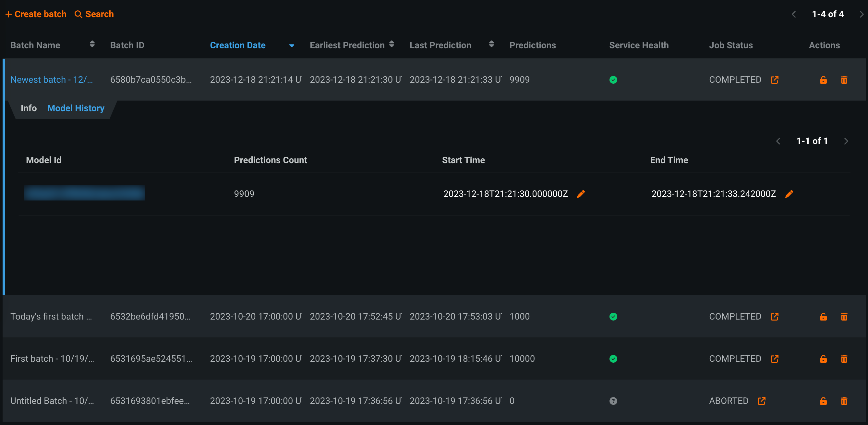Open the Newest batch name link
Viewport: 868px width, 425px height.
click(52, 80)
